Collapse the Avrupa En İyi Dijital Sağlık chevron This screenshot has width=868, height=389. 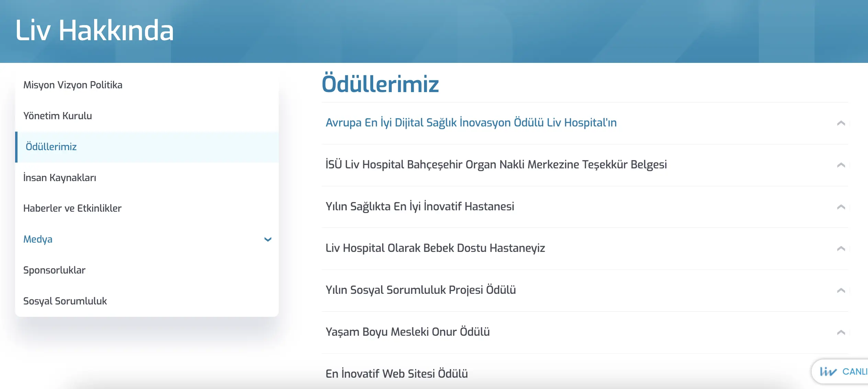click(x=841, y=123)
